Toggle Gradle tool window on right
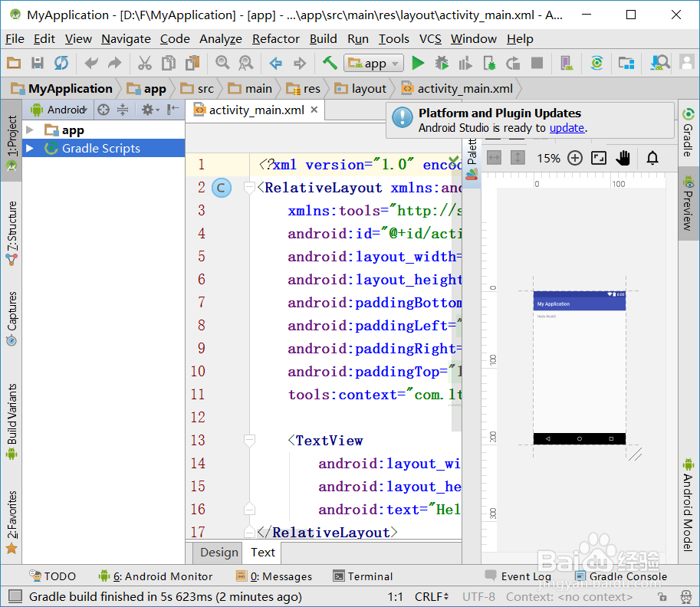Viewport: 700px width, 607px height. (x=688, y=133)
